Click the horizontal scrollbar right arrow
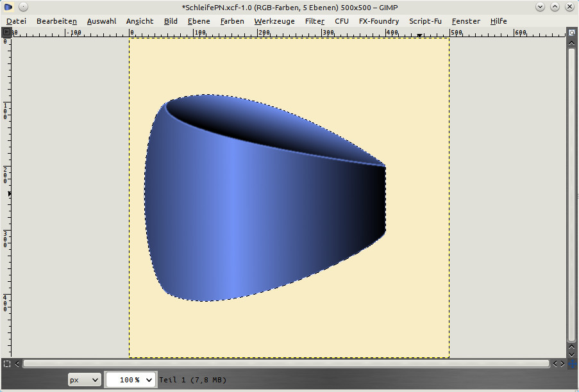This screenshot has height=392, width=579. (x=562, y=363)
